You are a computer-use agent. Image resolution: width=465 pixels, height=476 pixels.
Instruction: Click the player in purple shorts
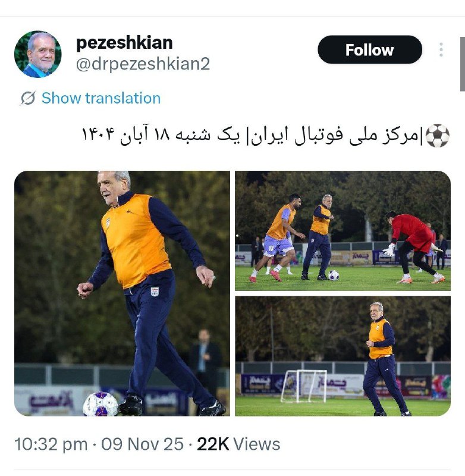pos(277,238)
